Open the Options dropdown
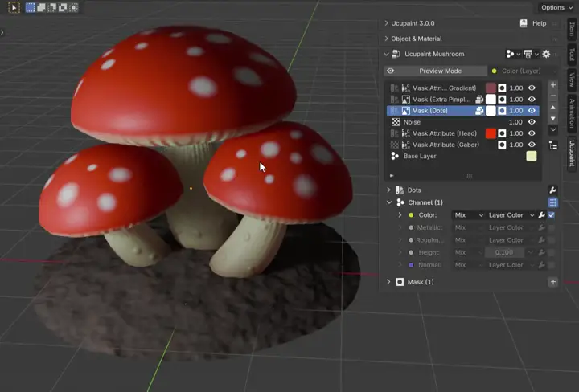Viewport: 579px width, 392px height. (x=556, y=7)
